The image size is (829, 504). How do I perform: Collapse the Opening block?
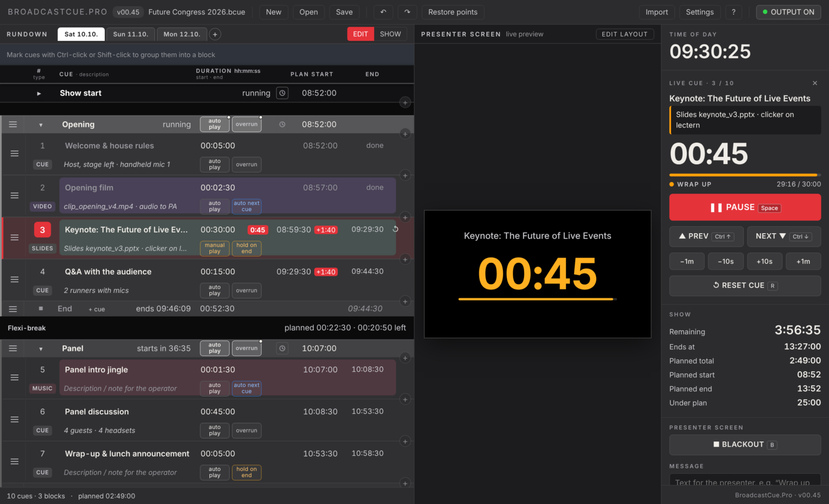pos(41,125)
